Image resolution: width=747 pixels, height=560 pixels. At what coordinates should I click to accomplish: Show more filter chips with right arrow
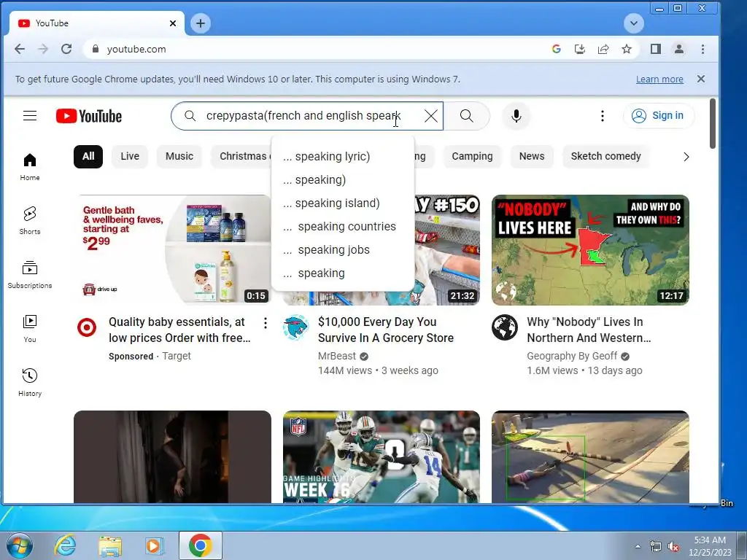tap(686, 157)
